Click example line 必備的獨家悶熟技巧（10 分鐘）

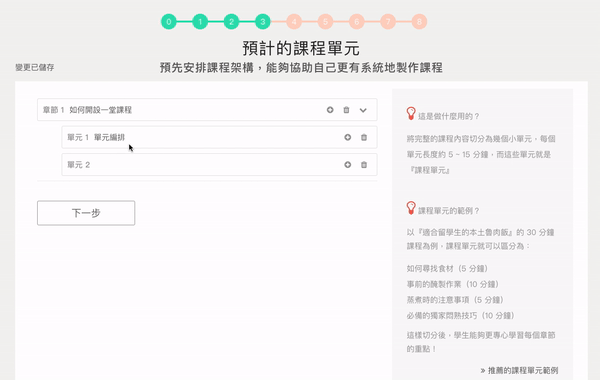(461, 315)
